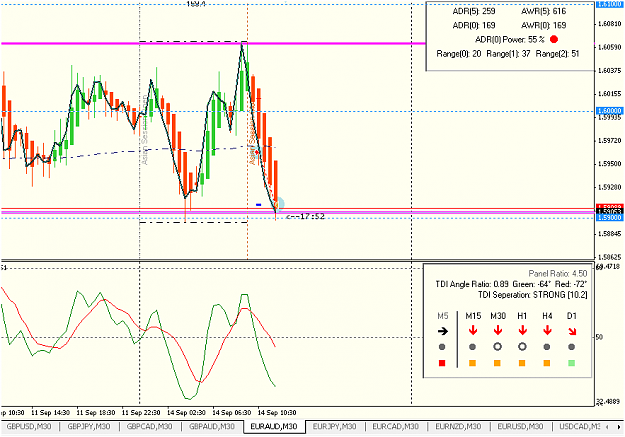
Task: Click the M15 grey filled circle
Action: point(472,347)
